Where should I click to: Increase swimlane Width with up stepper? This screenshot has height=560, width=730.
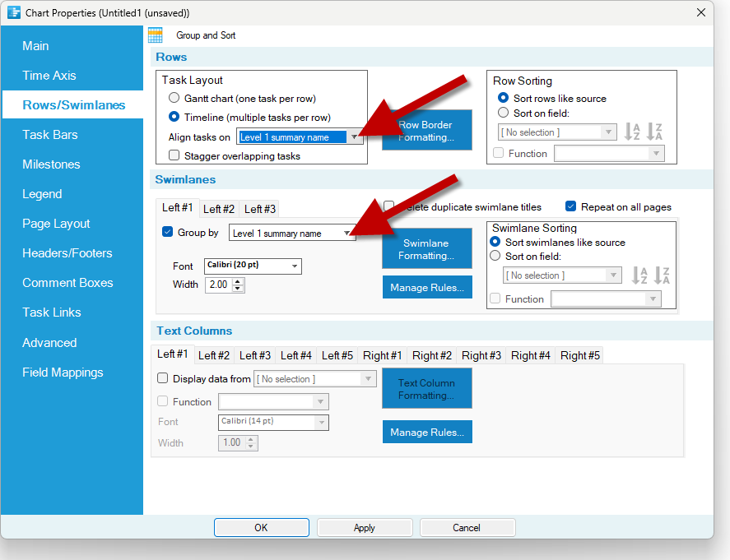click(239, 281)
